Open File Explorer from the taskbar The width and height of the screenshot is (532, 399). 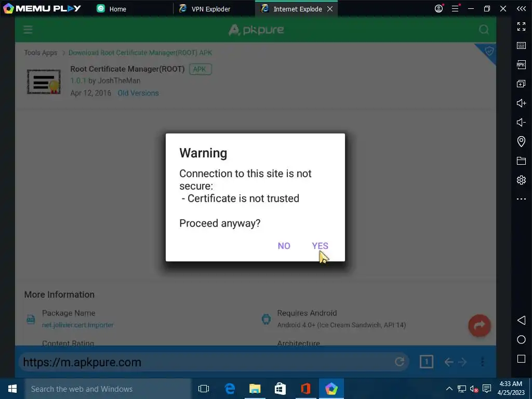(x=255, y=389)
